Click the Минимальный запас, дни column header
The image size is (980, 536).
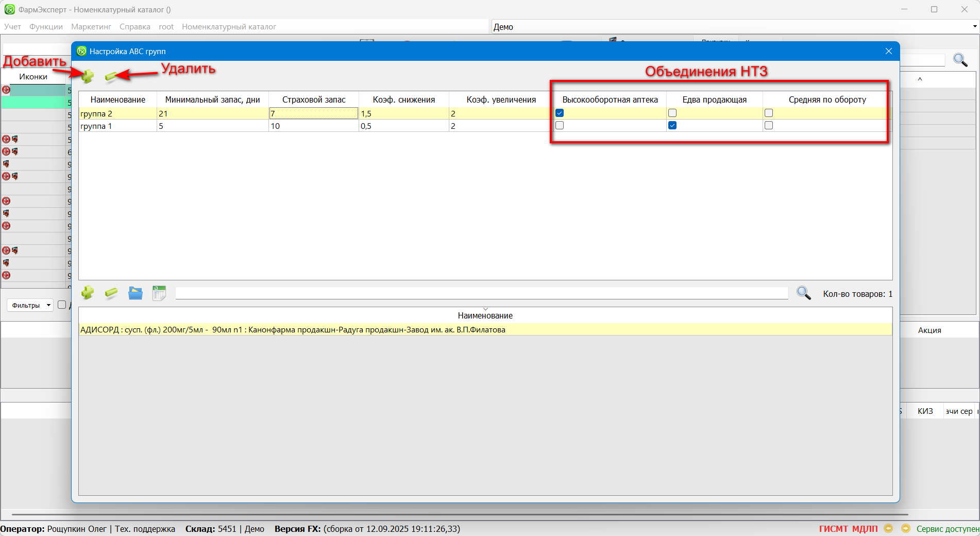[x=212, y=99]
